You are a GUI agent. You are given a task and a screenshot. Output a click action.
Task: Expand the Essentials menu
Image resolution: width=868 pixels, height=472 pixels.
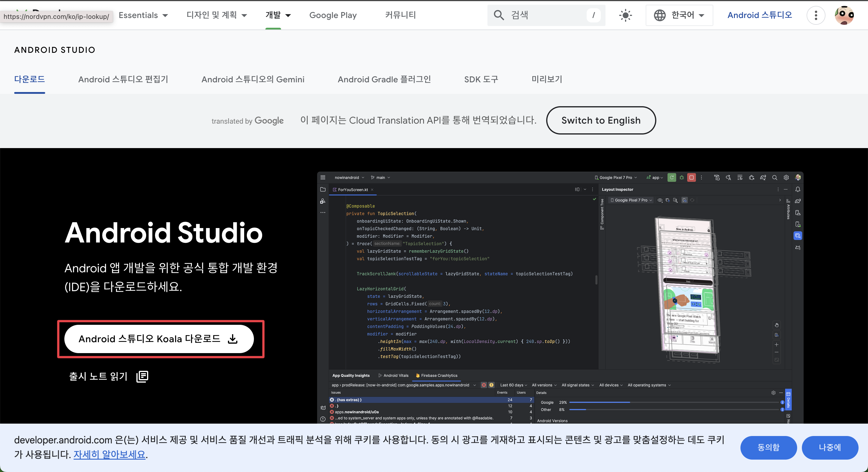click(x=143, y=15)
